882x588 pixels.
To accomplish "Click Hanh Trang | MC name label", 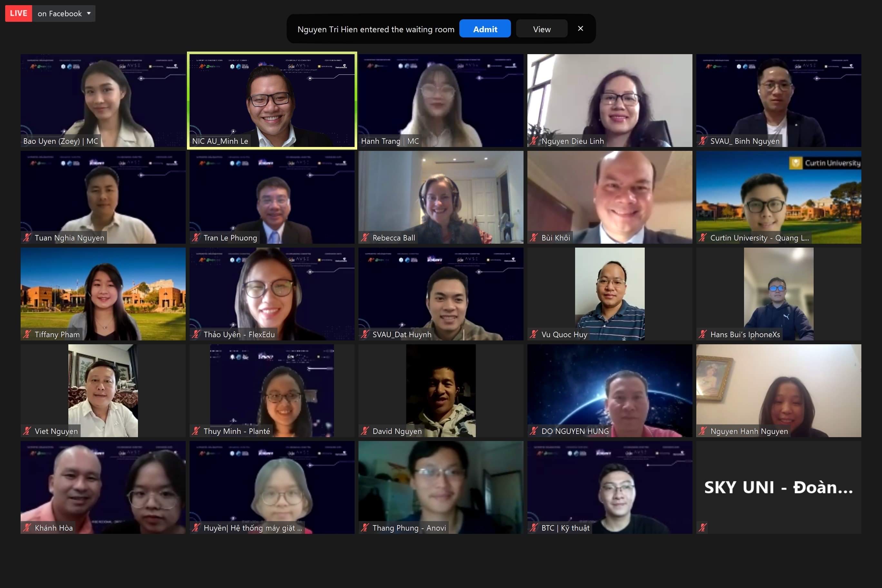I will (x=390, y=141).
